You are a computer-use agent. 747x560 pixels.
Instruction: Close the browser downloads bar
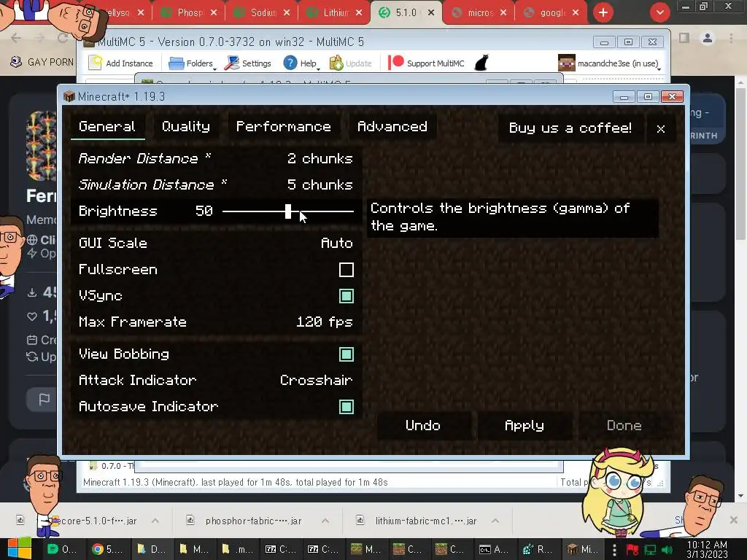(734, 519)
